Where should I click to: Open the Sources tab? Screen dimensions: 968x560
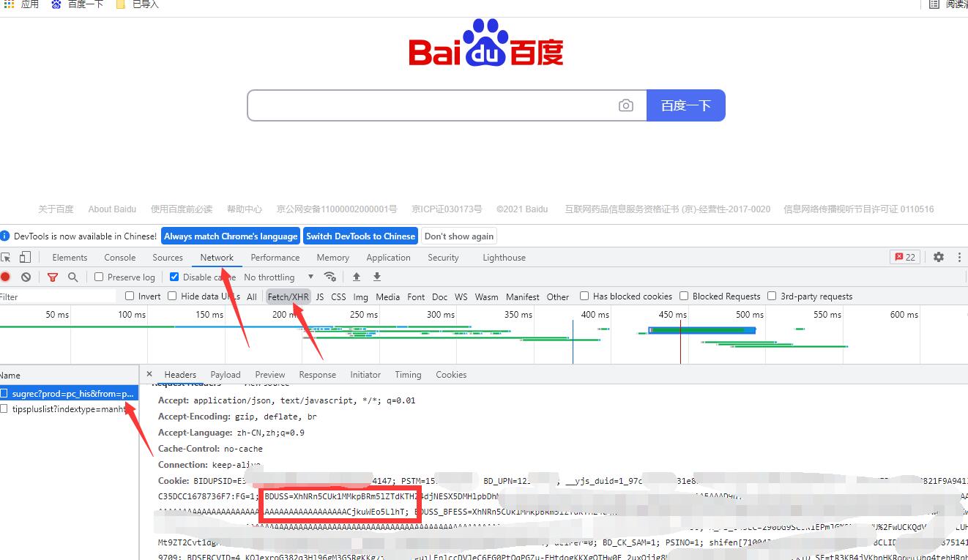click(x=168, y=258)
